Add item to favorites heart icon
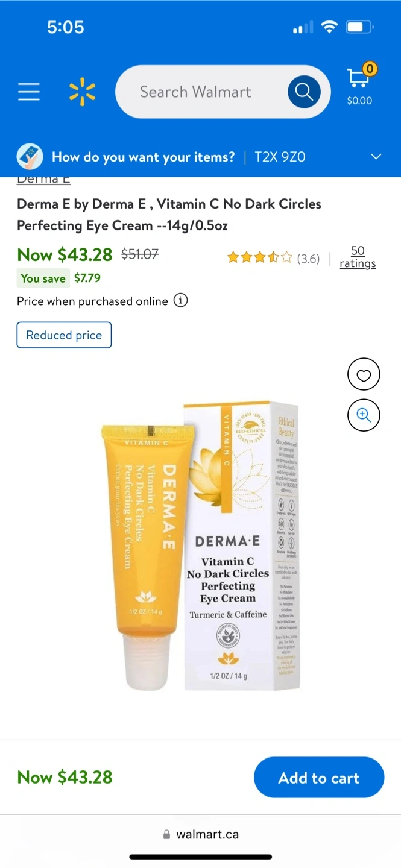Screen dimensions: 401x868 pos(364,374)
